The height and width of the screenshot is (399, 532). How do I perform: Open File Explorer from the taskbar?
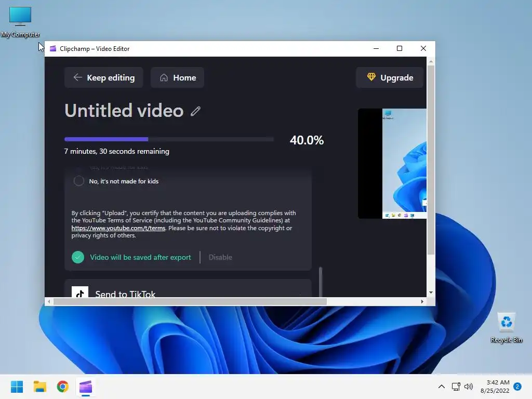(39, 387)
